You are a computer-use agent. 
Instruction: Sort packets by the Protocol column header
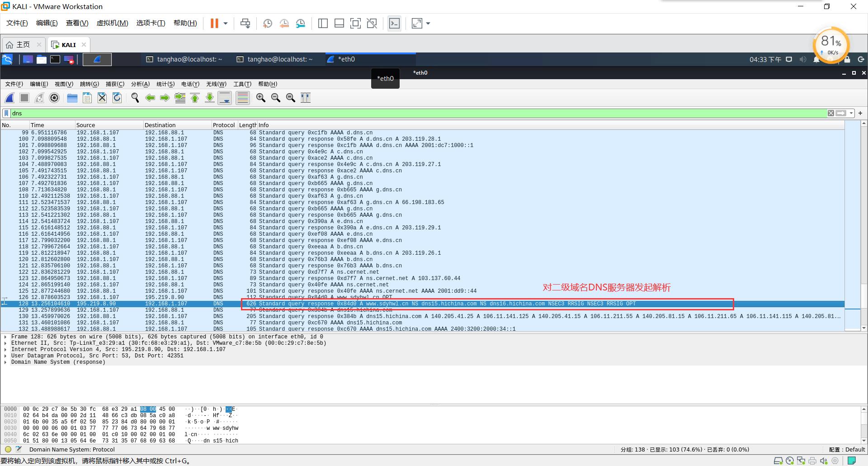tap(224, 125)
